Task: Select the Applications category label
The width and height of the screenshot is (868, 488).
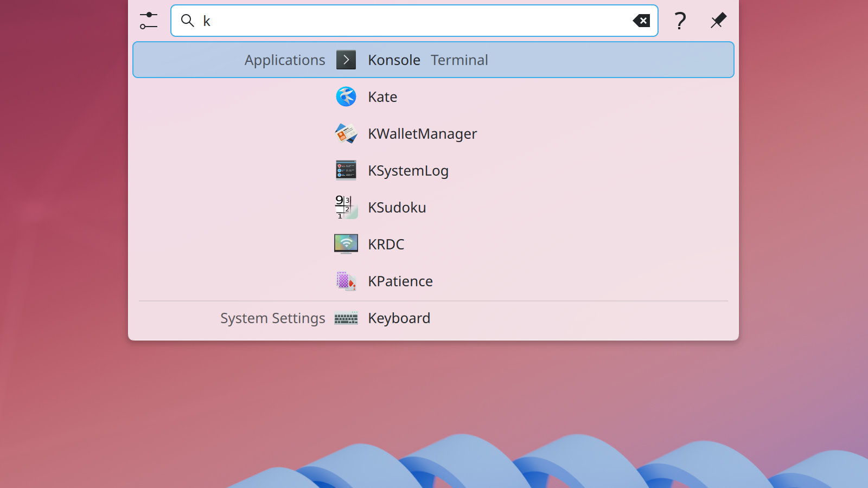Action: tap(285, 60)
